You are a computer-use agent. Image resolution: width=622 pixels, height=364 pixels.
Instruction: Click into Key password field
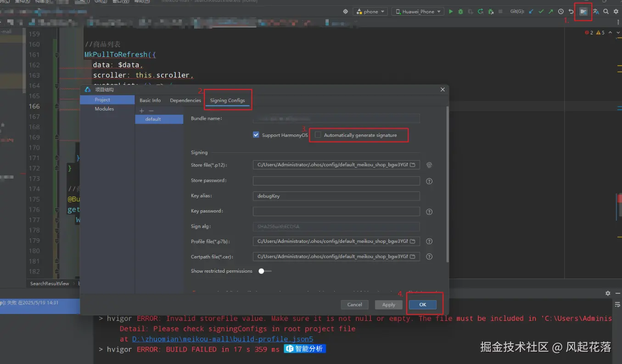click(x=336, y=211)
